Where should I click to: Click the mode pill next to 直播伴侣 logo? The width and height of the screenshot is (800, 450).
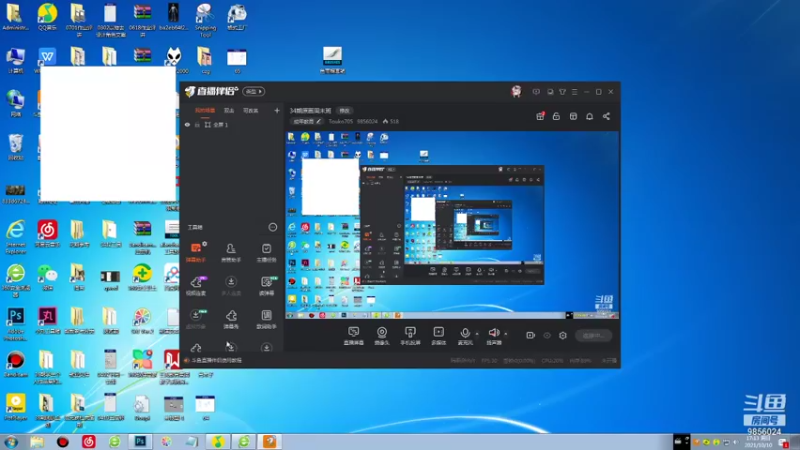[x=254, y=91]
